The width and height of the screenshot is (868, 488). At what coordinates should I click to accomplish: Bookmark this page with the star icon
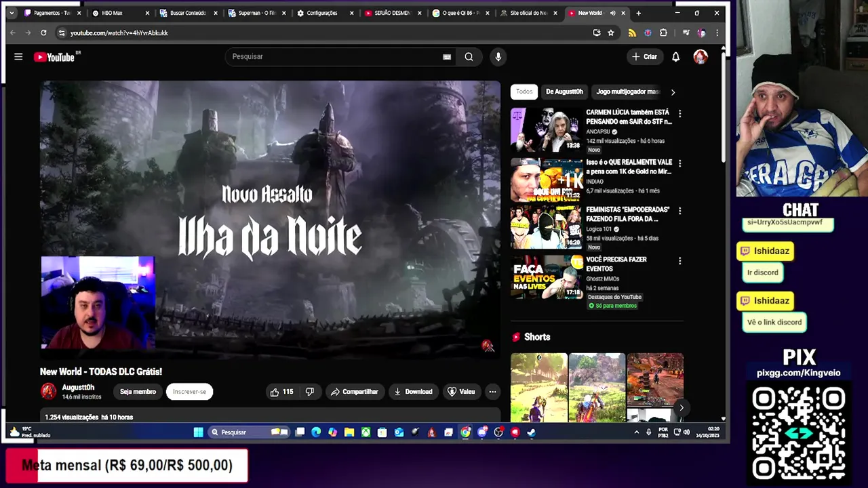click(611, 33)
